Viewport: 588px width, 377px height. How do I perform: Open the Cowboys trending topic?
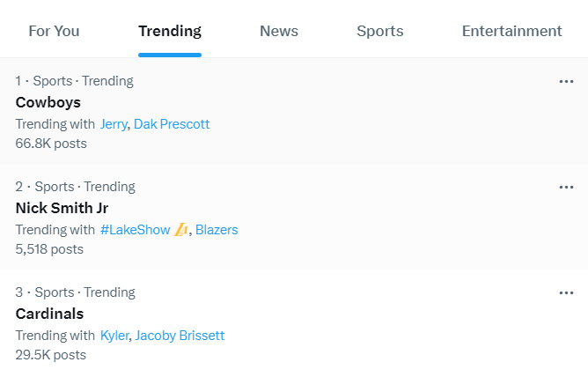click(x=48, y=102)
